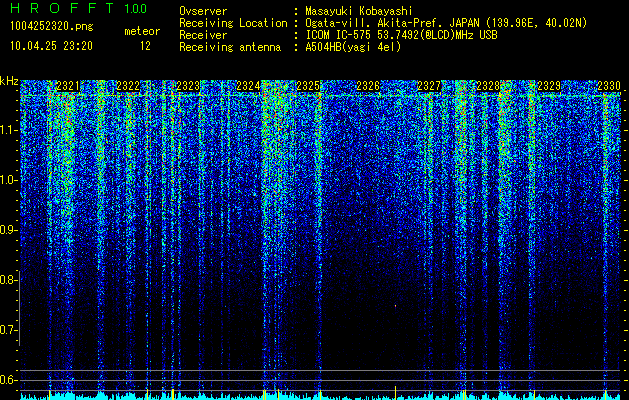Click the 2325 time marker
Image resolution: width=629 pixels, height=400 pixels.
pos(308,86)
